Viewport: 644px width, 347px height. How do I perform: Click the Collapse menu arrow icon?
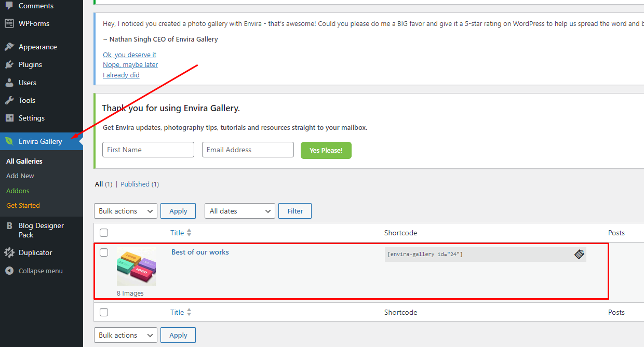[x=9, y=271]
